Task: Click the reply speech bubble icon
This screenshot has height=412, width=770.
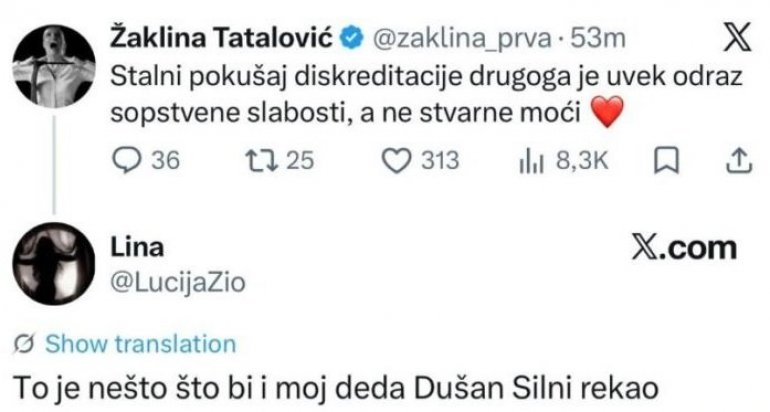Action: [131, 162]
